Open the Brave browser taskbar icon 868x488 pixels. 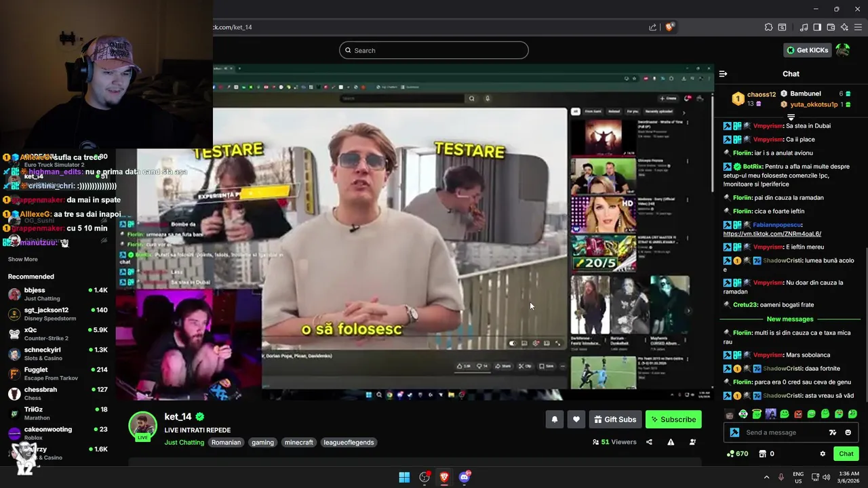444,477
